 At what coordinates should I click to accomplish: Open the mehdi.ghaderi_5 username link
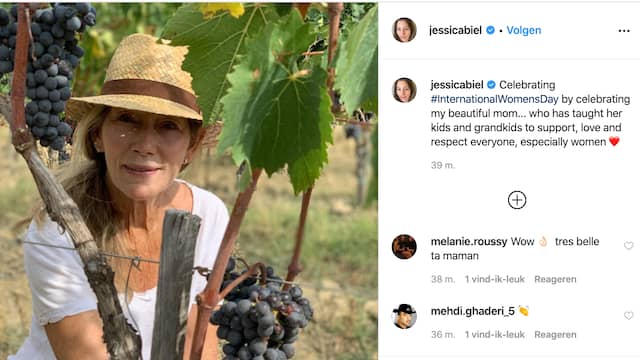[473, 311]
